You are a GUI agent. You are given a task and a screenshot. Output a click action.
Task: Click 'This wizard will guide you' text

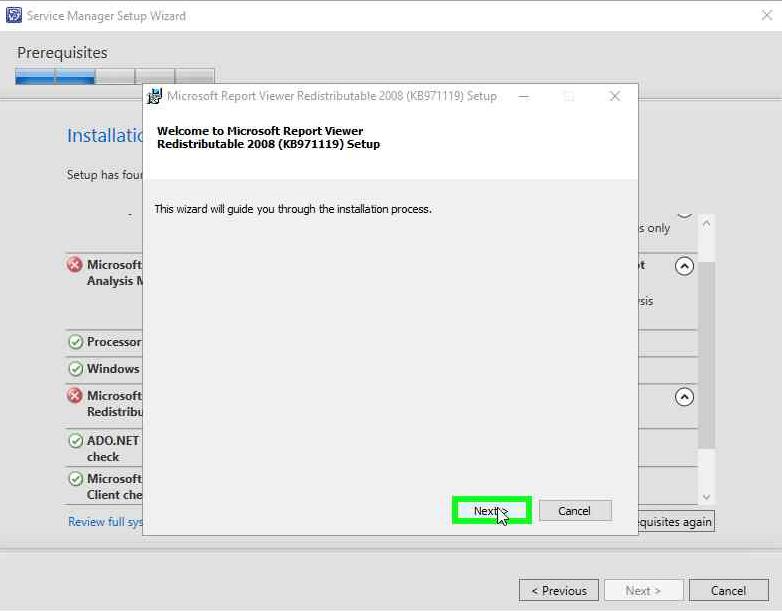point(293,209)
